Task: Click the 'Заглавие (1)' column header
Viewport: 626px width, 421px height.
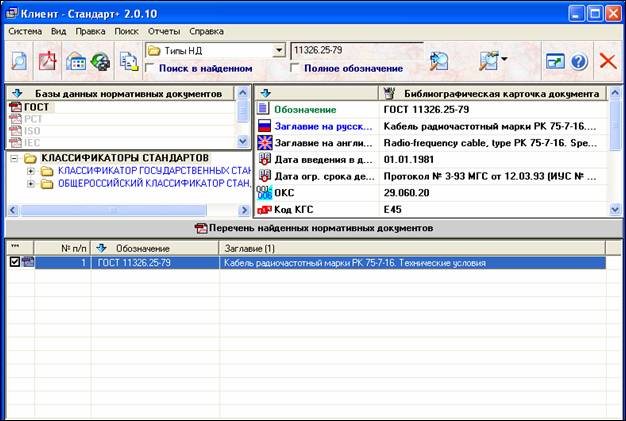Action: 400,247
